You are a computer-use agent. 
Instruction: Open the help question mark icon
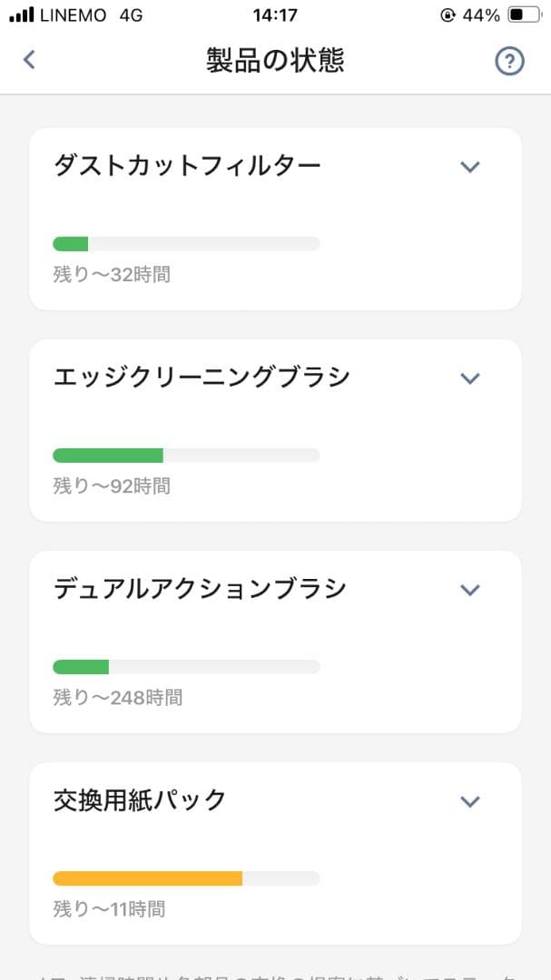click(509, 61)
